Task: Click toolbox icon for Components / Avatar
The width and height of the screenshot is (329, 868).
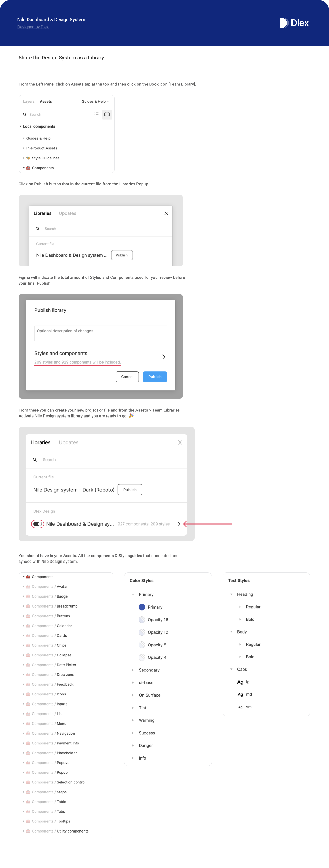Action: tap(28, 587)
